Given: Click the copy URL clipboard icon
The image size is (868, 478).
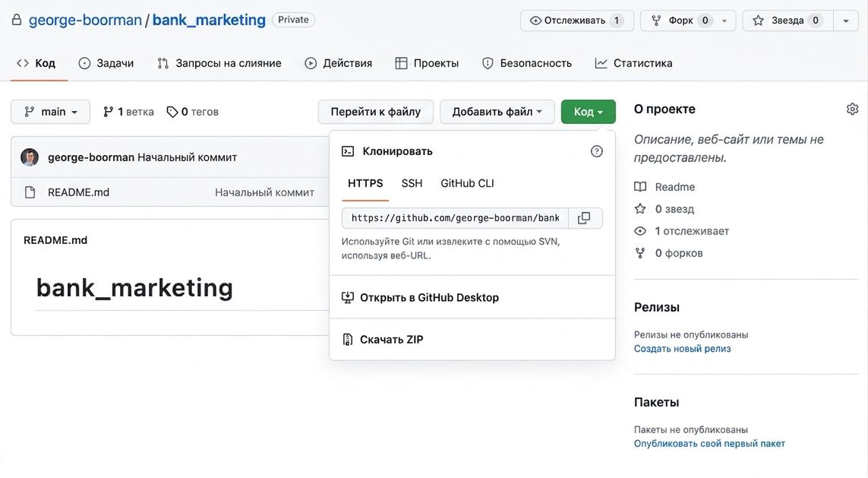Looking at the screenshot, I should click(584, 217).
